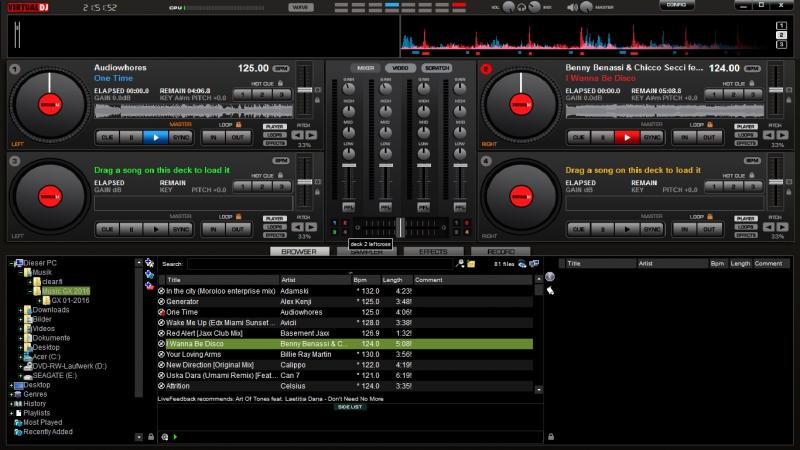This screenshot has height=450, width=800.
Task: Click the Search input field
Action: tap(318, 264)
